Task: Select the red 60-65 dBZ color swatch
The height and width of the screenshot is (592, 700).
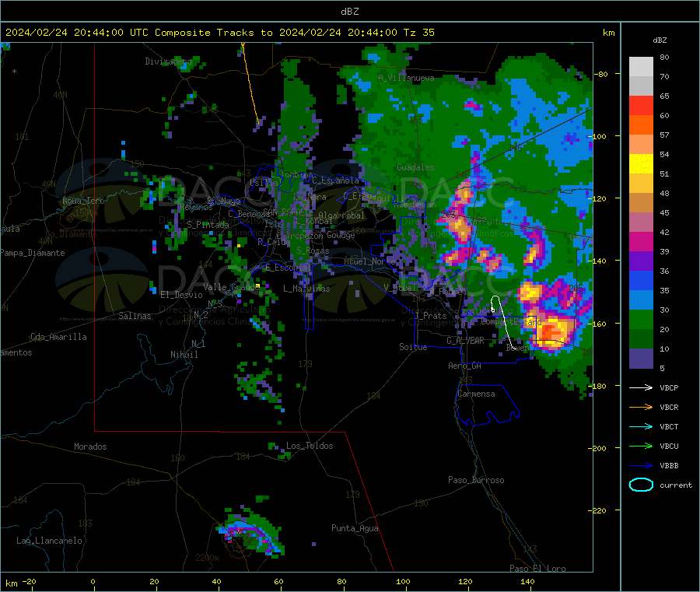Action: [641, 105]
